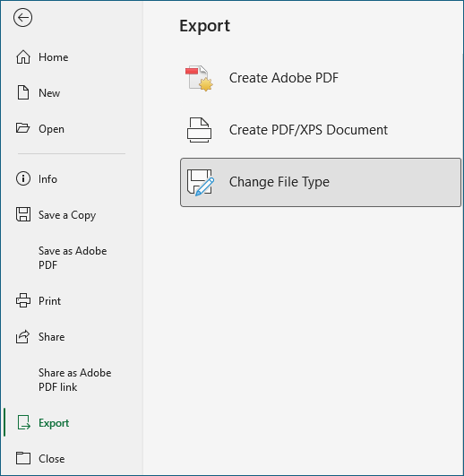464x476 pixels.
Task: Go to the Share label
Action: click(51, 337)
